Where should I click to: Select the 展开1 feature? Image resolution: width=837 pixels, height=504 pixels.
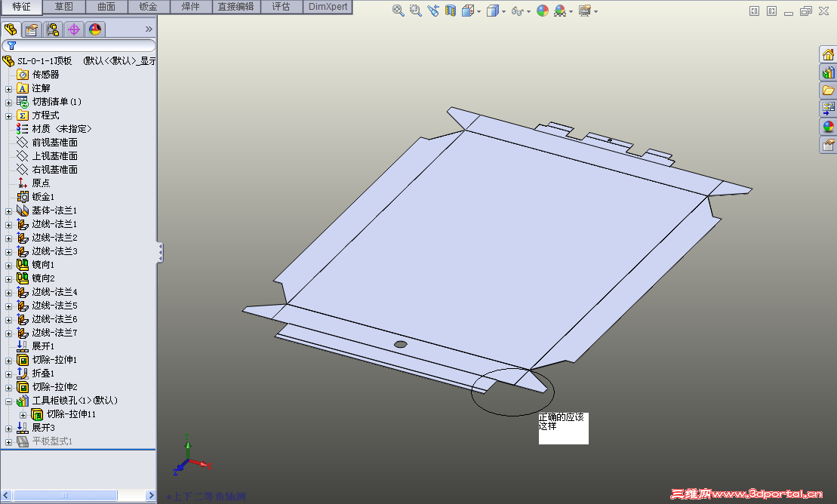point(43,346)
